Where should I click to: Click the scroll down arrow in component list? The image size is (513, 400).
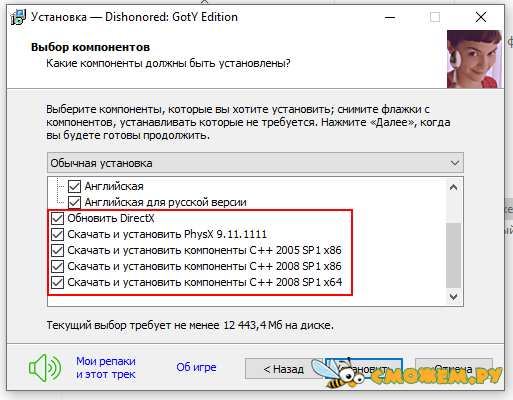click(x=453, y=297)
